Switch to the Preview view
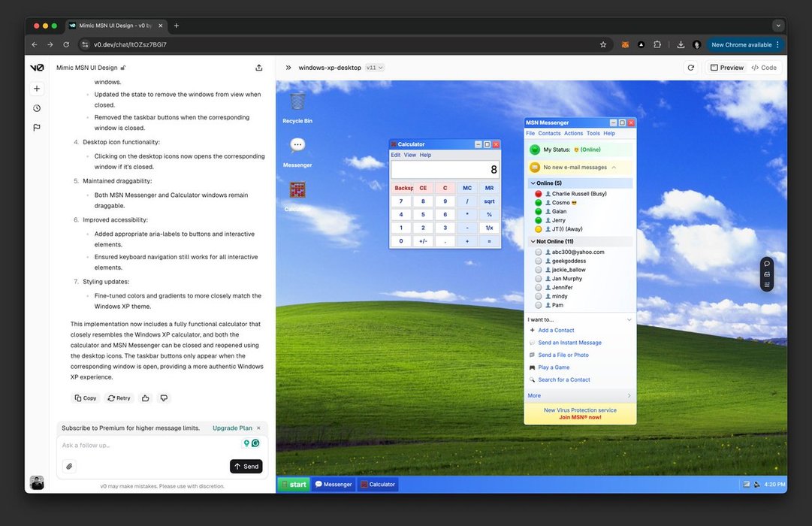 (x=726, y=68)
